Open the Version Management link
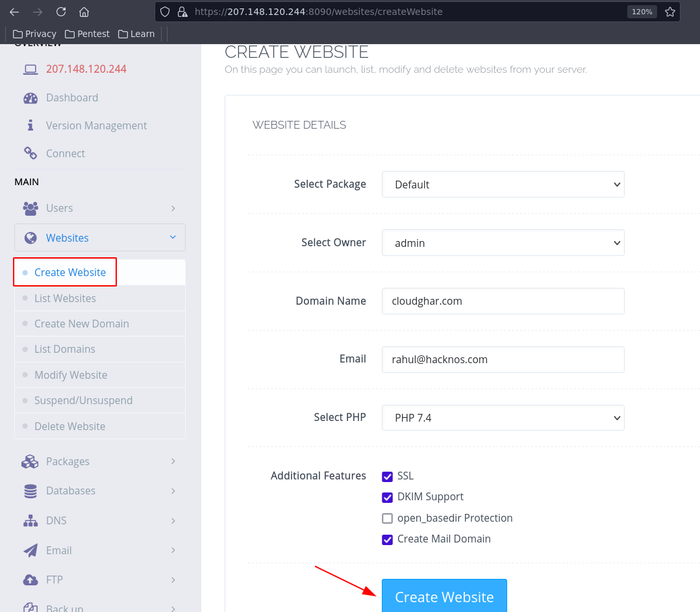 coord(96,125)
